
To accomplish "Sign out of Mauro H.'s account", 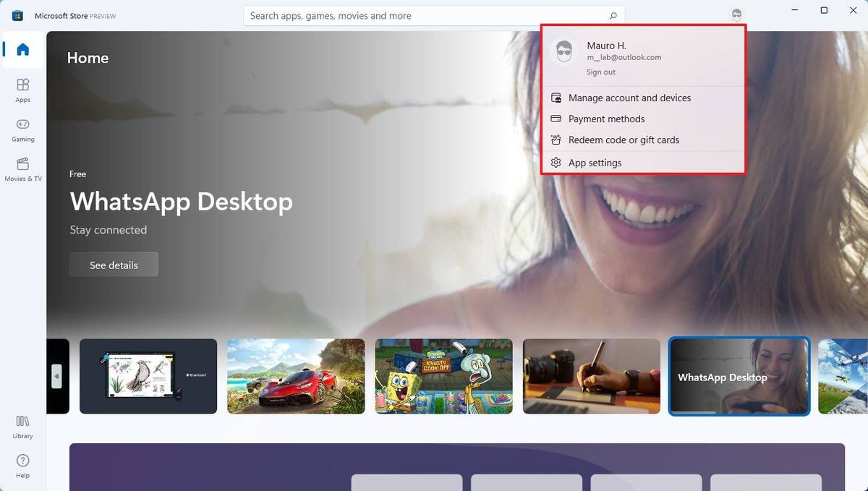I will click(600, 72).
